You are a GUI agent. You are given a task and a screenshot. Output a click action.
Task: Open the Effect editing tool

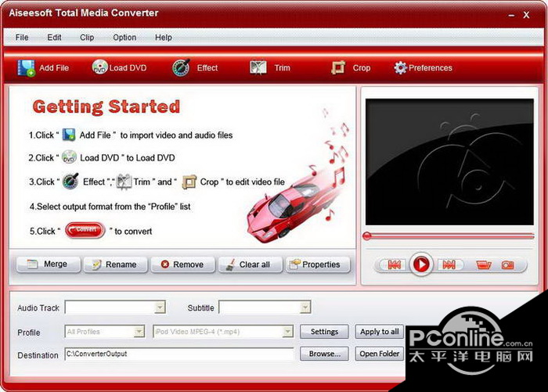(x=182, y=68)
